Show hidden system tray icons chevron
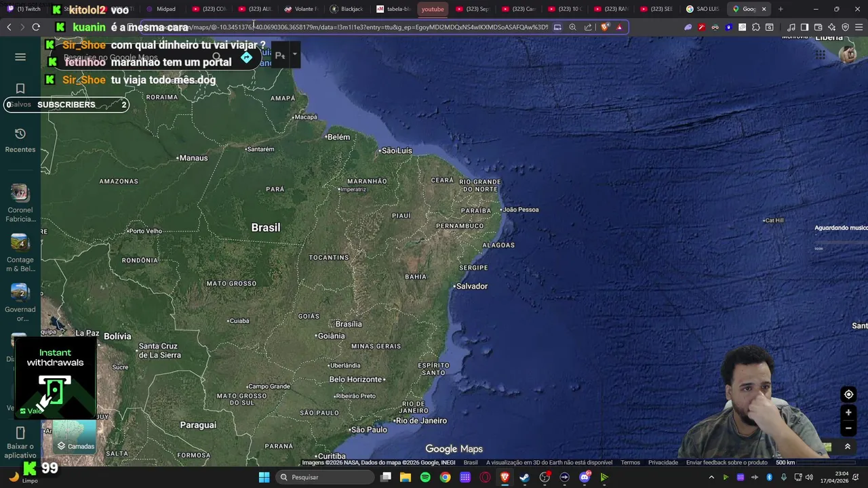Viewport: 868px width, 488px height. pos(711,477)
